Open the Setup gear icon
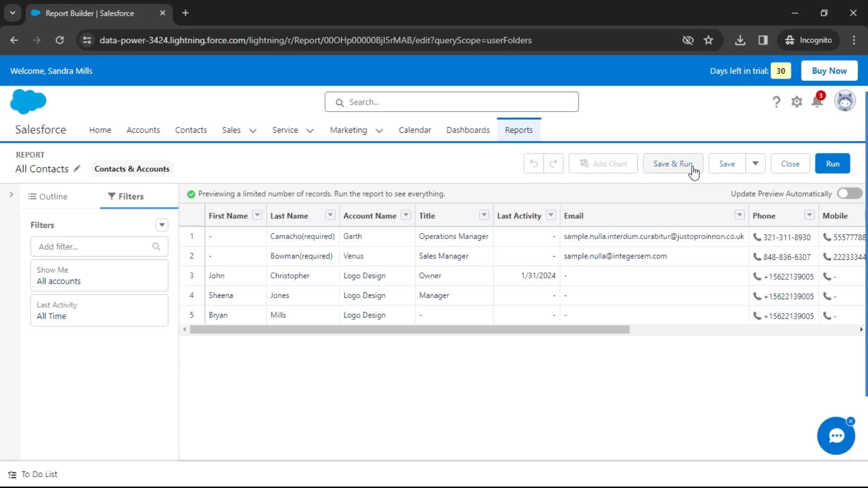Screen dimensions: 868x488 coord(797,102)
